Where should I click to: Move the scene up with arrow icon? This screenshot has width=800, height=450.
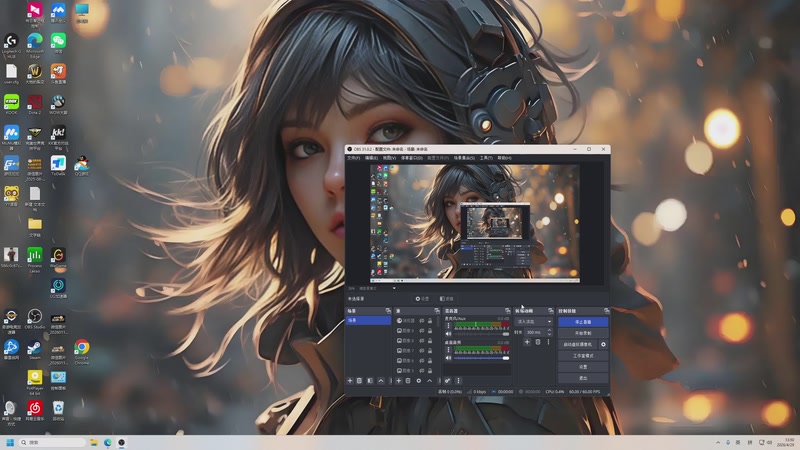click(381, 381)
